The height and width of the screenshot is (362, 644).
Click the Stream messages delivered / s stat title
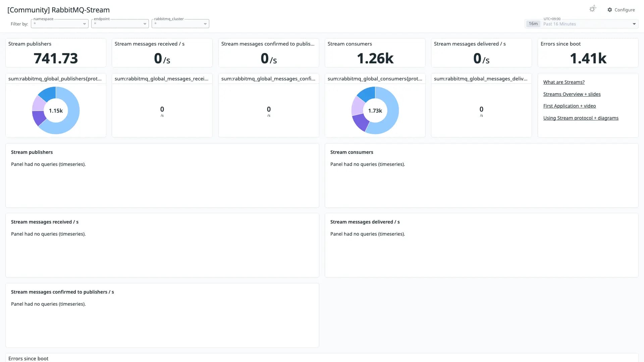point(470,44)
